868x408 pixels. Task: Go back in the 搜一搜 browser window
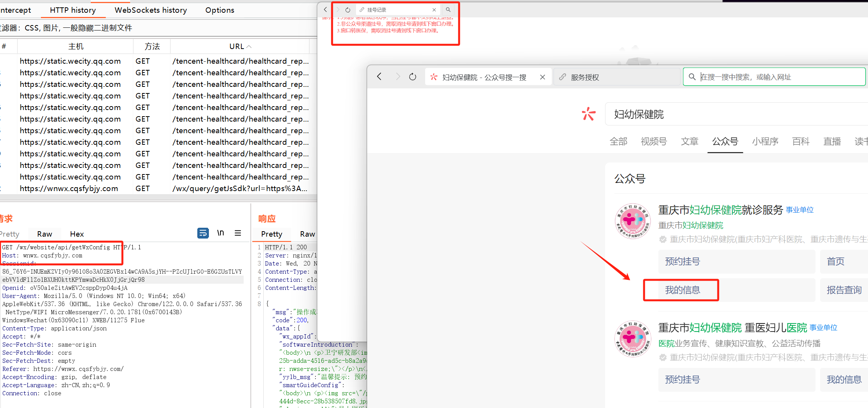click(379, 77)
